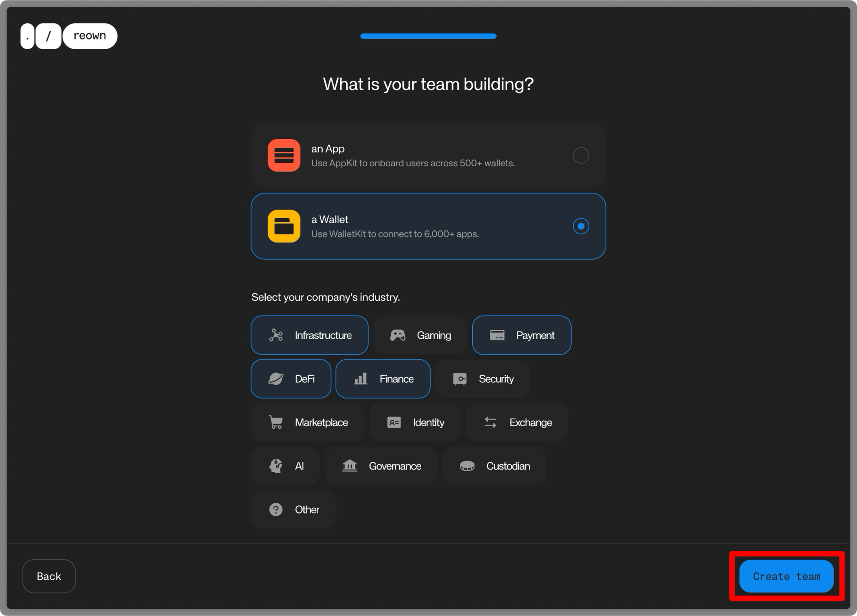This screenshot has height=616, width=857.
Task: Pick the Other industry option
Action: (x=293, y=509)
